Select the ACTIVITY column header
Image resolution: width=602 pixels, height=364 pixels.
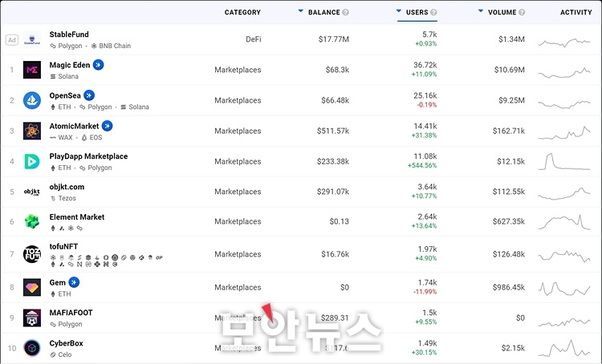coord(576,12)
